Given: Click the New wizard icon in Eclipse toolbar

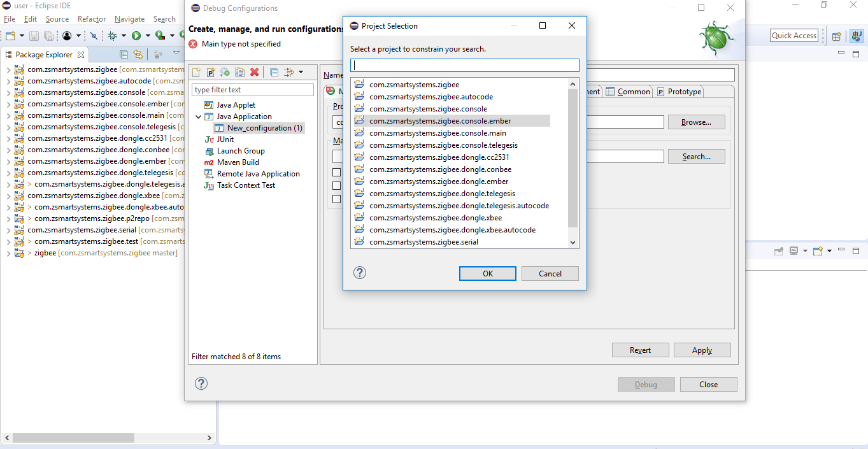Looking at the screenshot, I should 10,36.
